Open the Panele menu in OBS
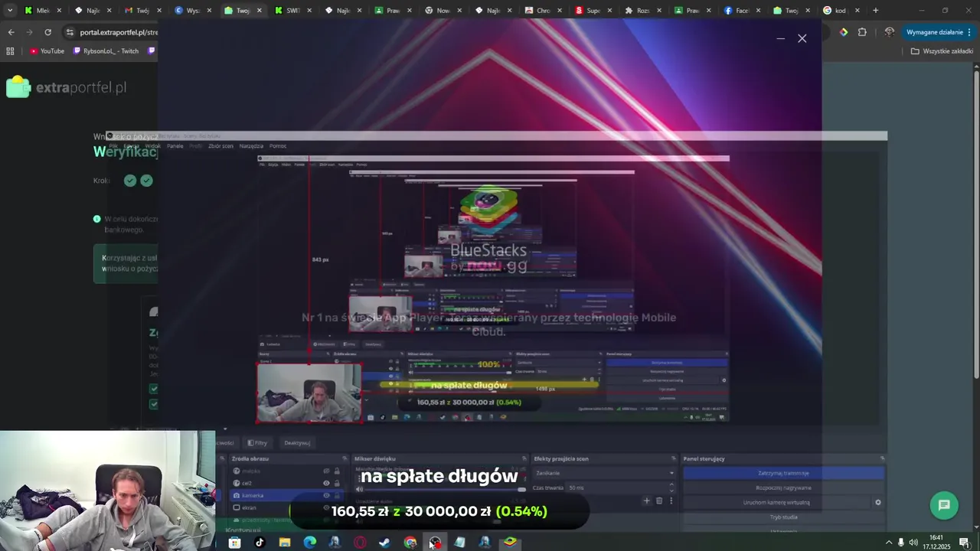This screenshot has height=551, width=980. [x=175, y=146]
